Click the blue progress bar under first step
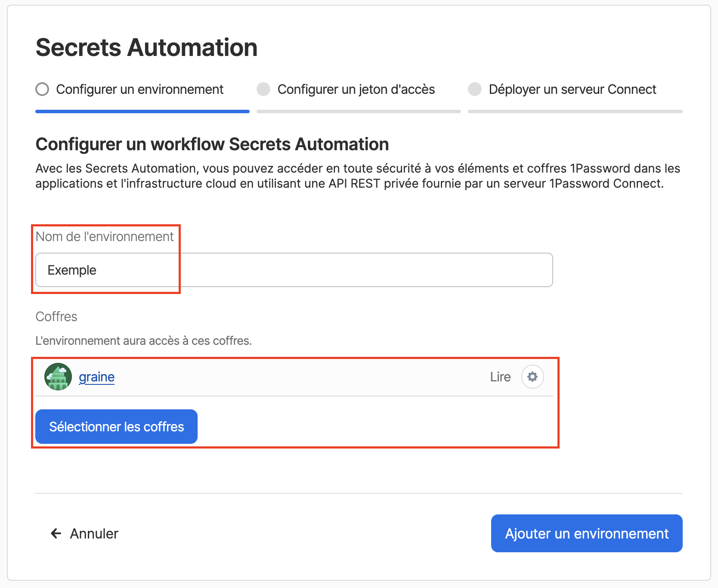Image resolution: width=718 pixels, height=588 pixels. click(x=142, y=111)
